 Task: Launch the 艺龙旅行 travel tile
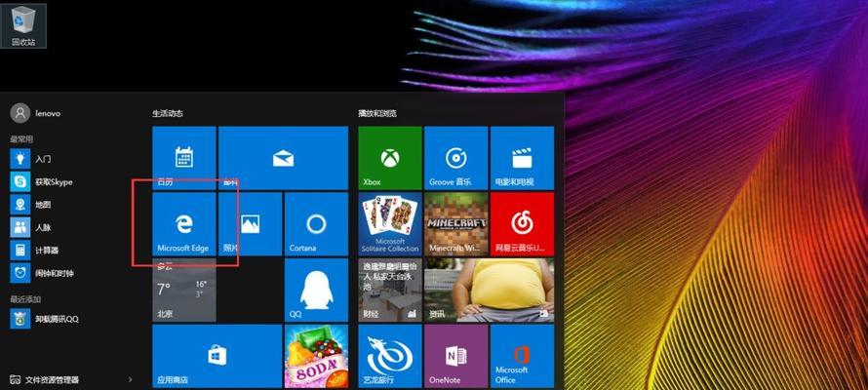(x=390, y=356)
